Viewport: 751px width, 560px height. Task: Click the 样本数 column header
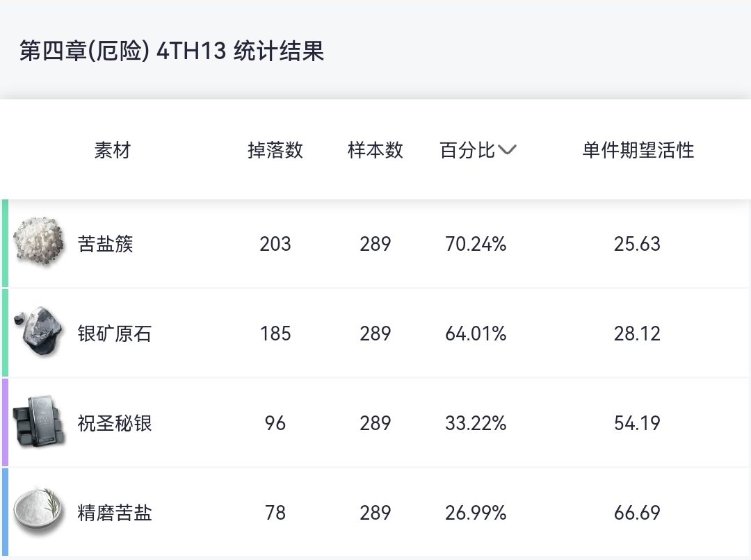point(375,150)
